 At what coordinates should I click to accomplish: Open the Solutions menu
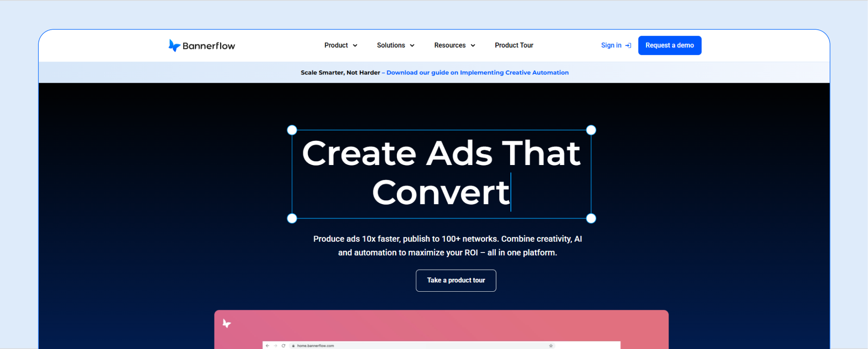[x=391, y=45]
